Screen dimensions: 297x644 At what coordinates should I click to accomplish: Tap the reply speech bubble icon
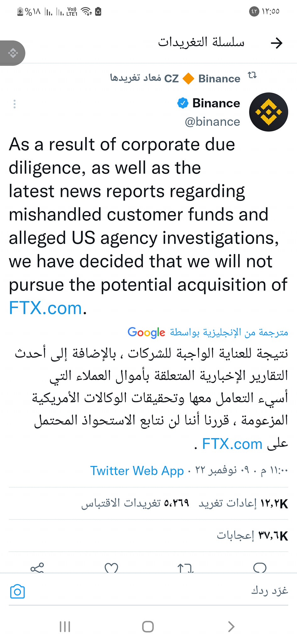pyautogui.click(x=260, y=568)
